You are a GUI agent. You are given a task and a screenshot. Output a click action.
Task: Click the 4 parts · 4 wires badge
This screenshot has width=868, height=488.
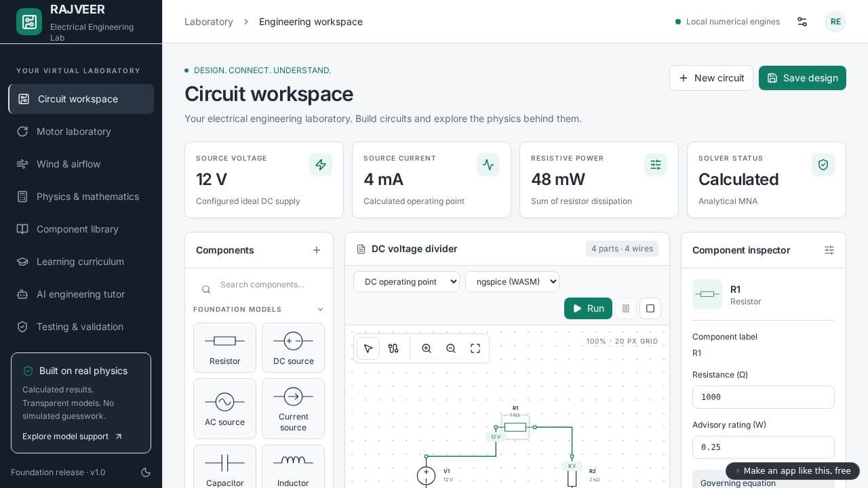tap(622, 249)
